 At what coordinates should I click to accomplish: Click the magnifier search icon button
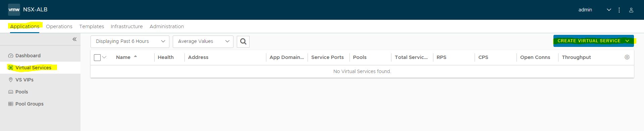[243, 42]
